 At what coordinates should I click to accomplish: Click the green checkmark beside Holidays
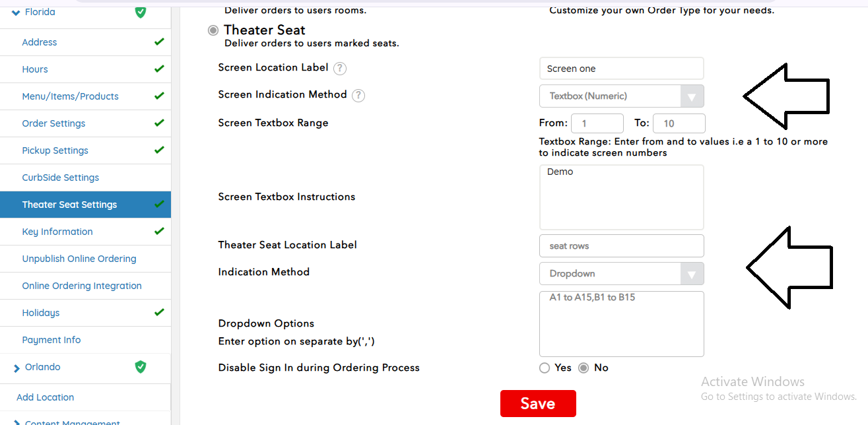[x=158, y=313]
